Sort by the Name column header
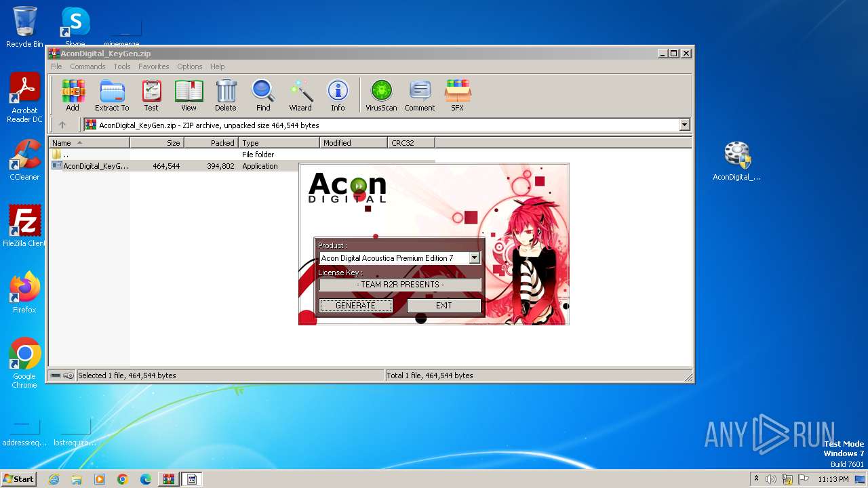Screen dimensions: 868x488 tap(89, 143)
